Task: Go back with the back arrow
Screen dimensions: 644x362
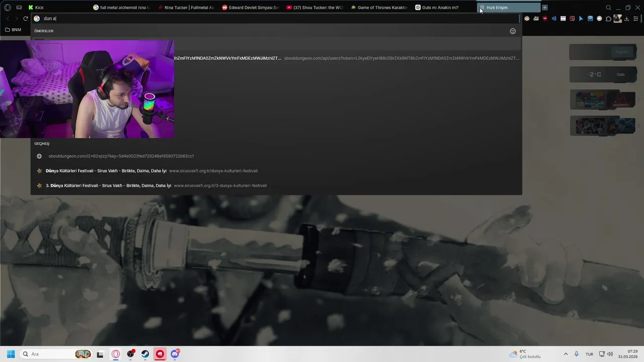Action: [x=8, y=19]
